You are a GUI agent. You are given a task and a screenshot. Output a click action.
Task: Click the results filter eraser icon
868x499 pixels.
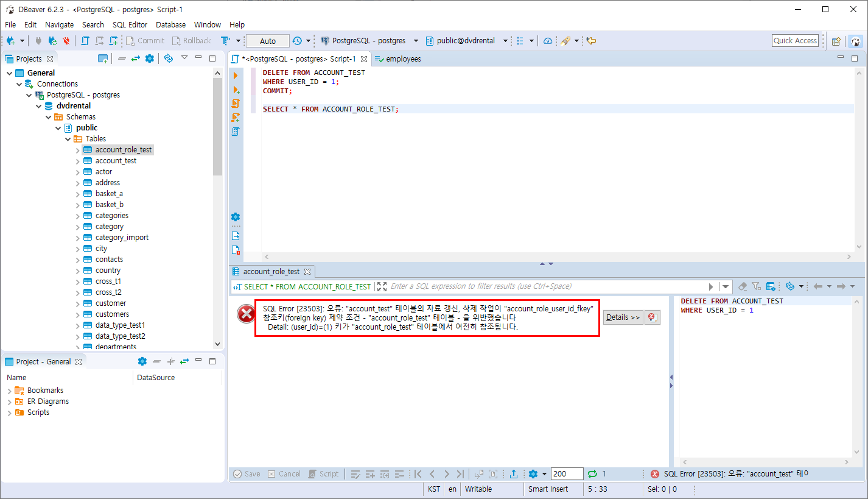(x=742, y=286)
